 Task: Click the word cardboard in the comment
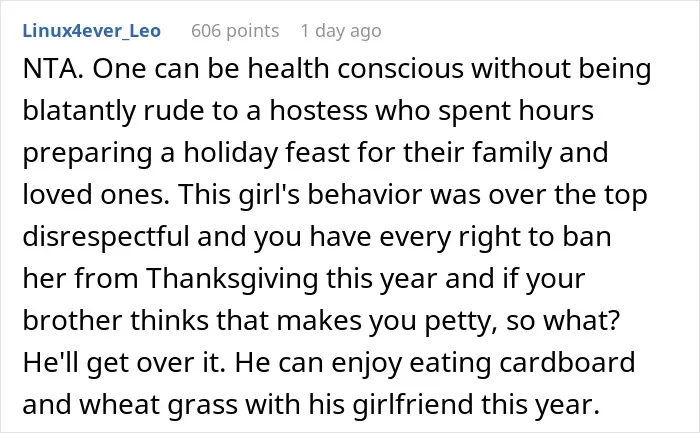pos(567,362)
